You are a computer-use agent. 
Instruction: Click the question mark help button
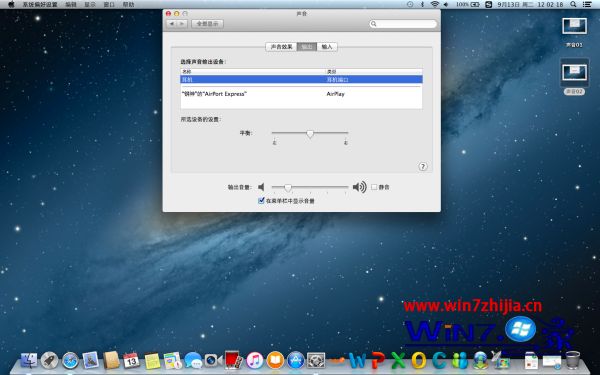tap(423, 166)
